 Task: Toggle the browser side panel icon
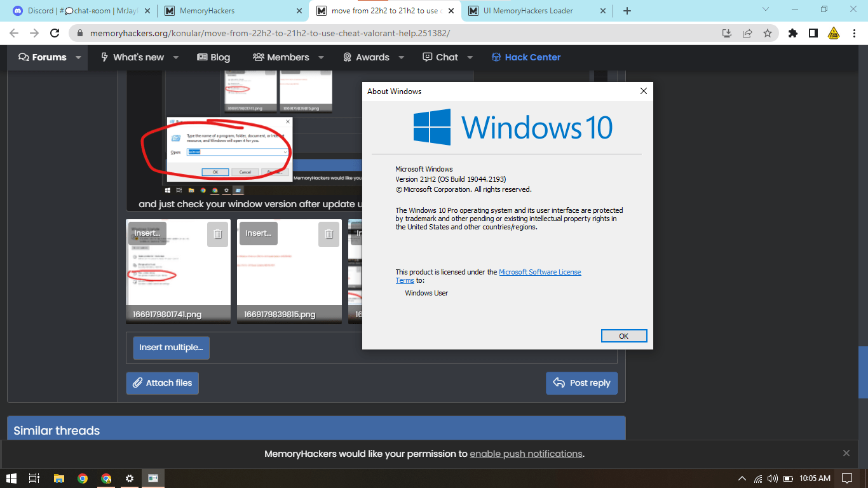coord(813,33)
